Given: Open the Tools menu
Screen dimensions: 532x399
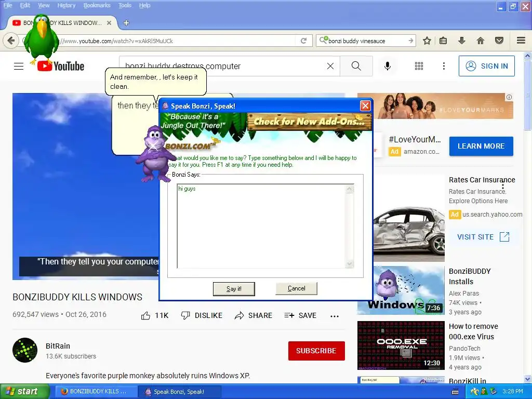Looking at the screenshot, I should pos(125,5).
